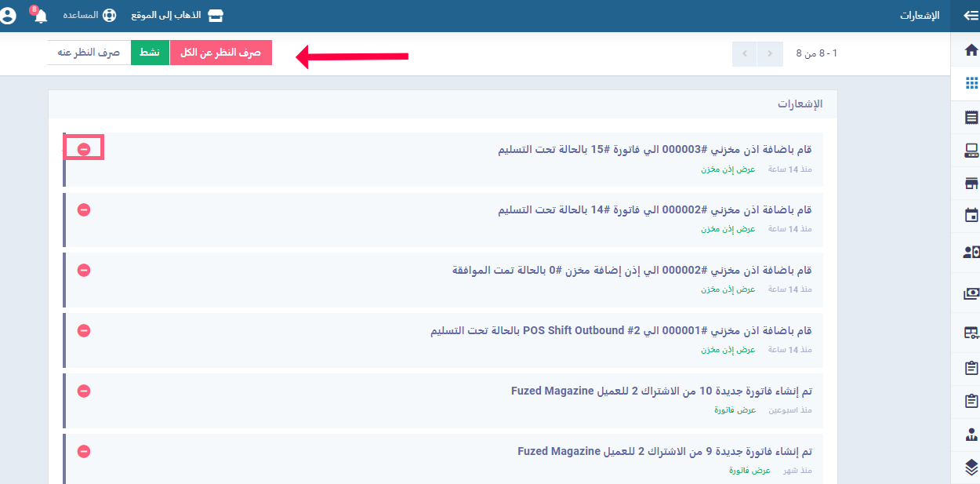Open عرض إذن مخزن under invoice #15 notification
This screenshot has width=980, height=484.
(x=728, y=169)
